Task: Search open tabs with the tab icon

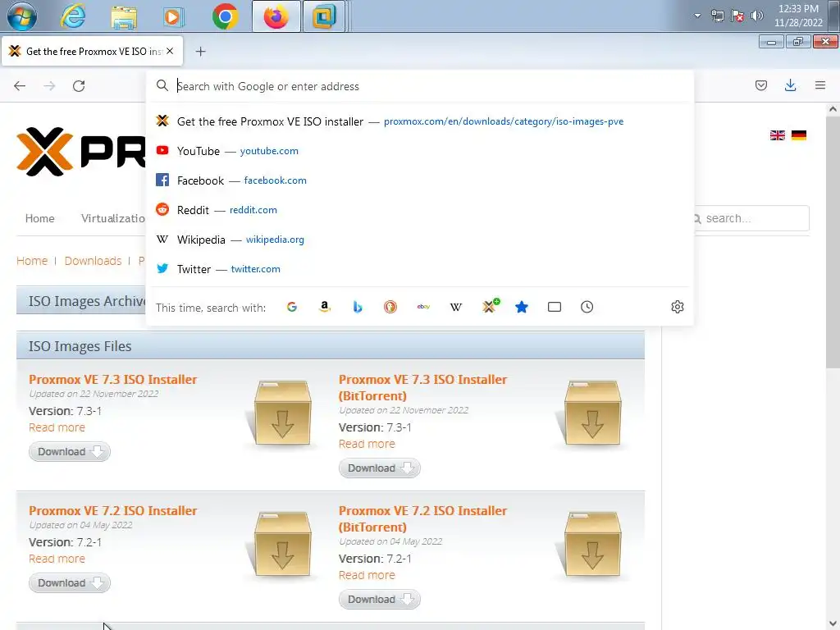Action: 555,307
